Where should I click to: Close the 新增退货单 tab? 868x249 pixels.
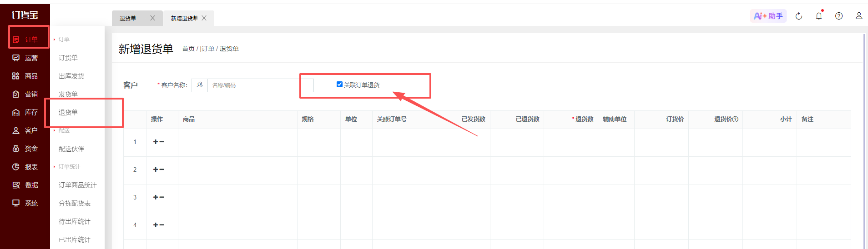(204, 18)
